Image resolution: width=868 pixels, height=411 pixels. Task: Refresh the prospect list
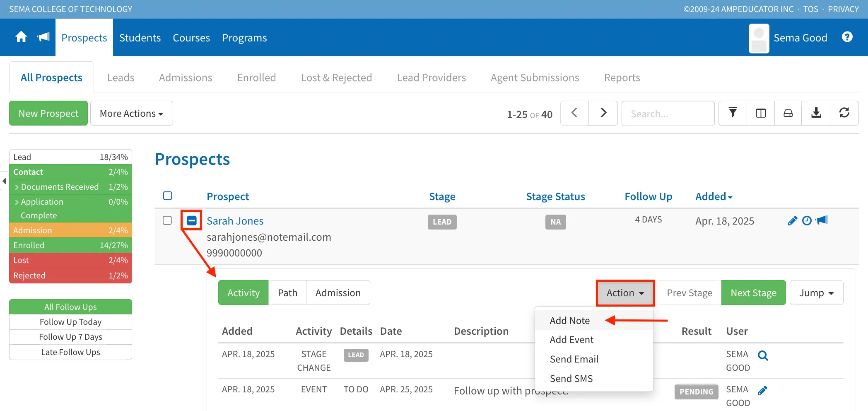844,113
